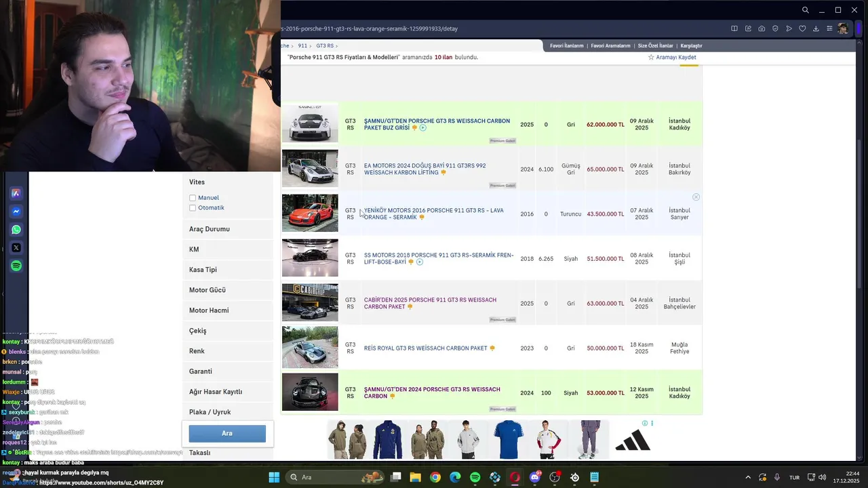Open split-screen reader view icon
The image size is (868, 488).
click(734, 28)
